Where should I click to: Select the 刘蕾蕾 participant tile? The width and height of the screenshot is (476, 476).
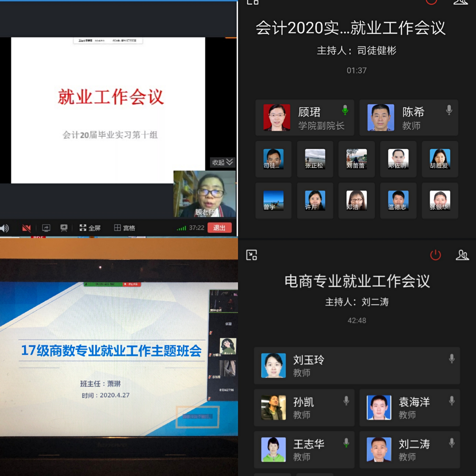(356, 159)
